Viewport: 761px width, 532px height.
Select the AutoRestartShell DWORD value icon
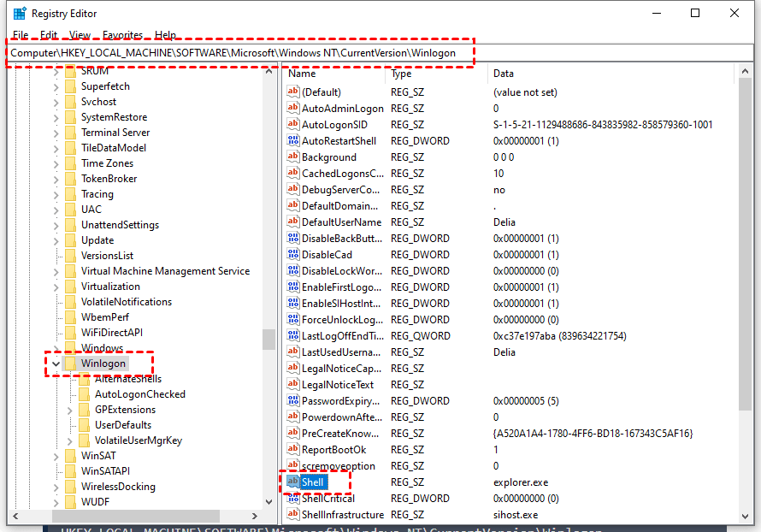click(292, 140)
